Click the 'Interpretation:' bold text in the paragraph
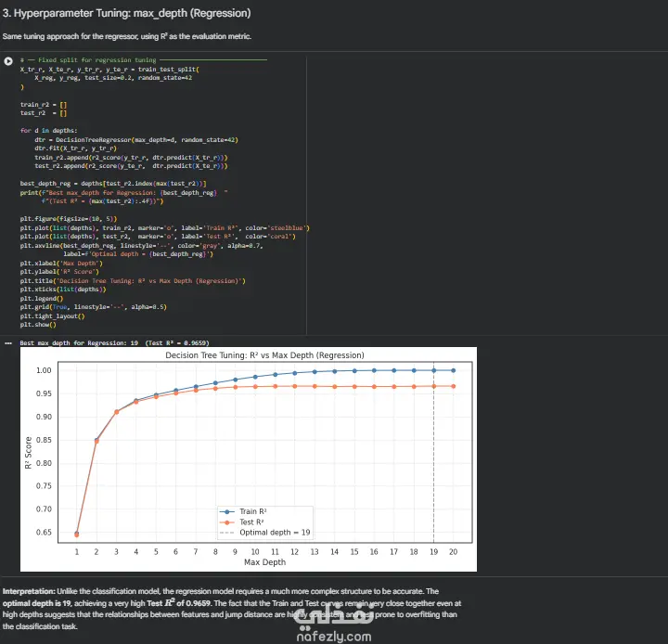668x644 pixels. [x=29, y=591]
